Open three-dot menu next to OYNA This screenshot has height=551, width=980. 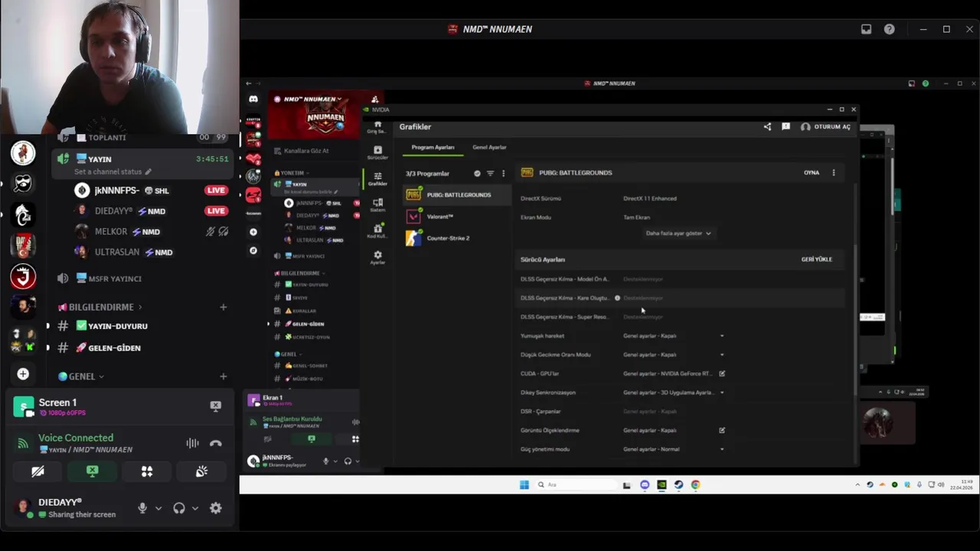point(834,173)
